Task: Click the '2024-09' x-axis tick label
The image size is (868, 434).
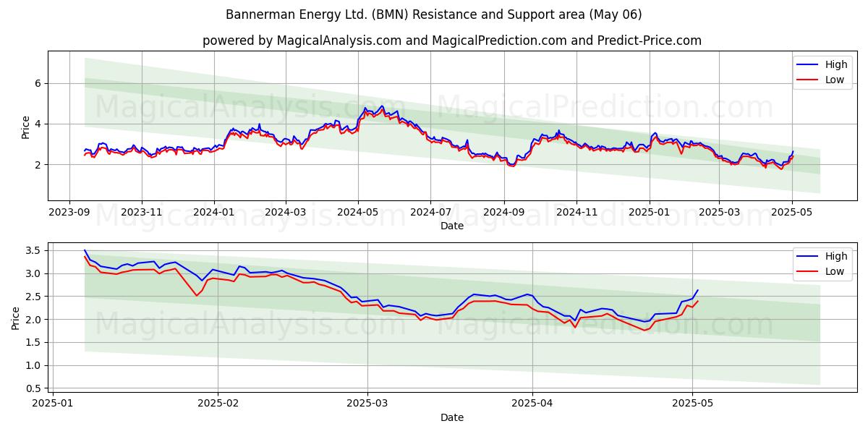Action: click(x=503, y=213)
